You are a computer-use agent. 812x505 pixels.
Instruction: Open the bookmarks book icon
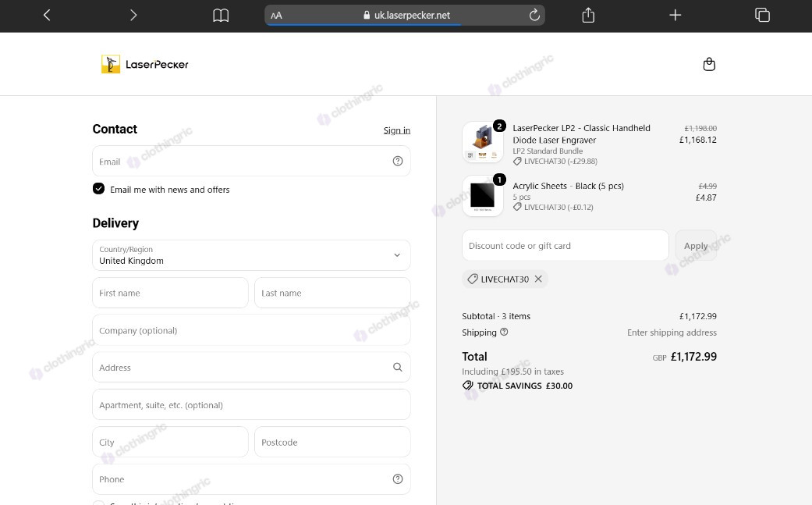221,15
